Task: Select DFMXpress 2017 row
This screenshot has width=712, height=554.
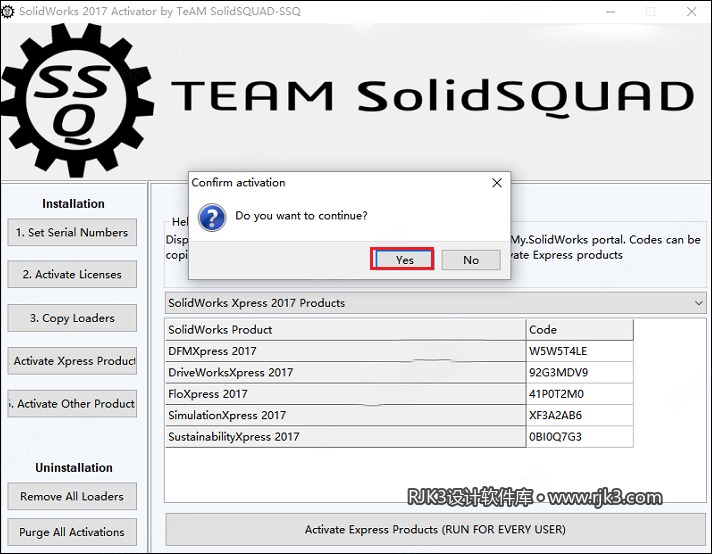Action: pos(346,351)
